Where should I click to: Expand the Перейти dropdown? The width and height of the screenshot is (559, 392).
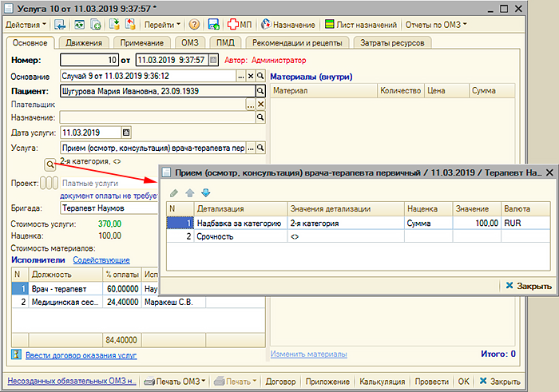pos(165,25)
